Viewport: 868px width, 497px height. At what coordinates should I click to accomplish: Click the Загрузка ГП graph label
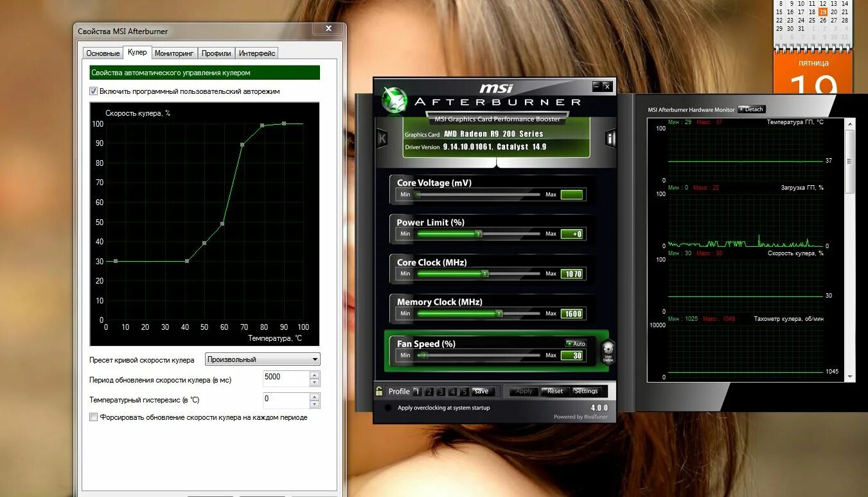(x=802, y=188)
